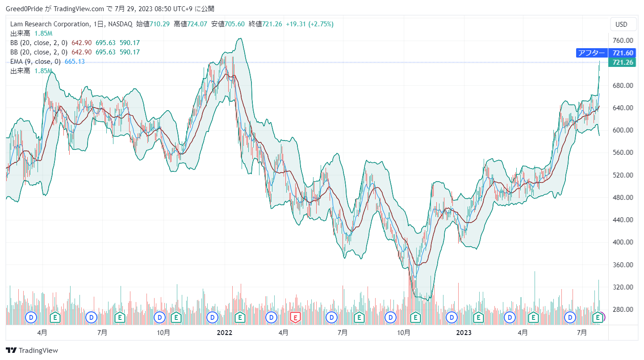This screenshot has height=360, width=644.
Task: Click the dividend D marker left of 2022 label
Action: (x=213, y=318)
